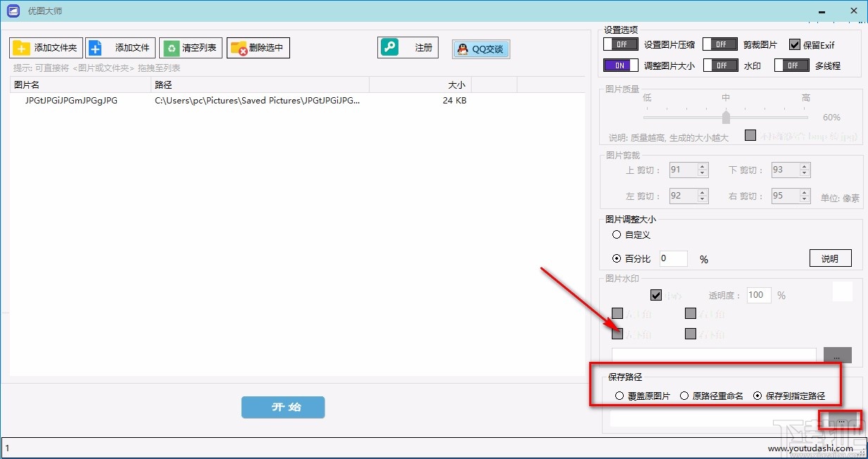Turn off the 调整图片大小 toggle
The image size is (868, 459).
point(619,65)
